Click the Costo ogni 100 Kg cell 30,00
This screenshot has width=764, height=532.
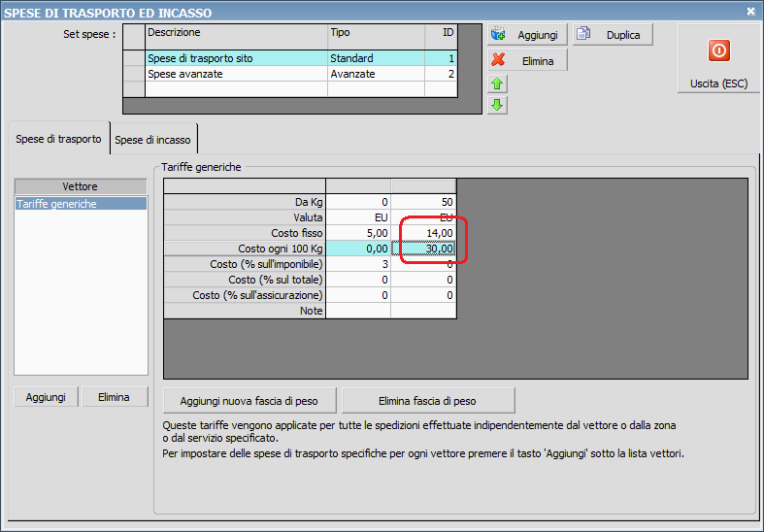click(x=423, y=249)
